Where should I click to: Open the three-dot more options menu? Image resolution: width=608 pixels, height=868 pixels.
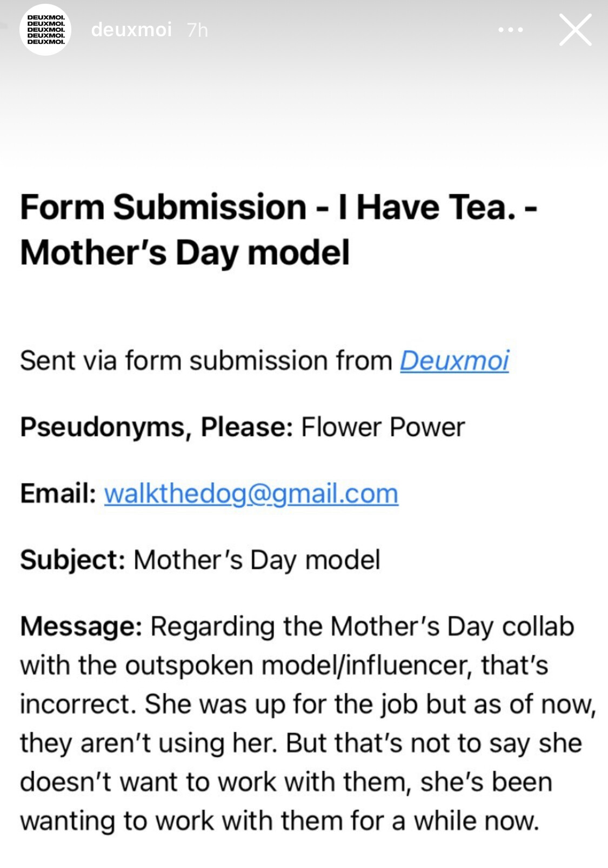tap(510, 30)
